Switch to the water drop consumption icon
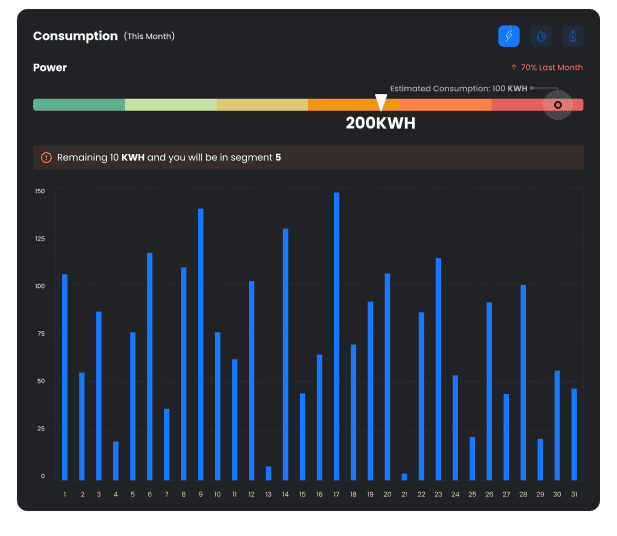The image size is (617, 536). 541,36
